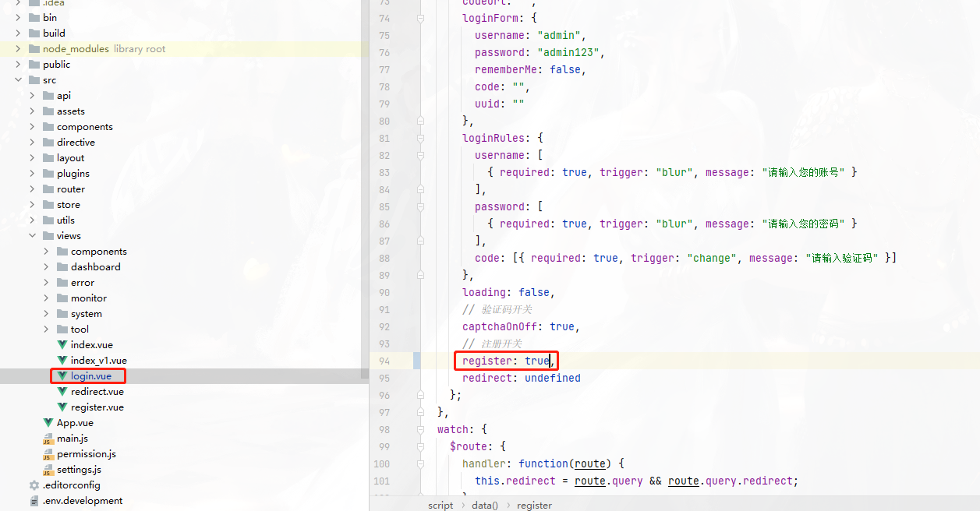
Task: Click the monitor folder icon
Action: pyautogui.click(x=62, y=298)
